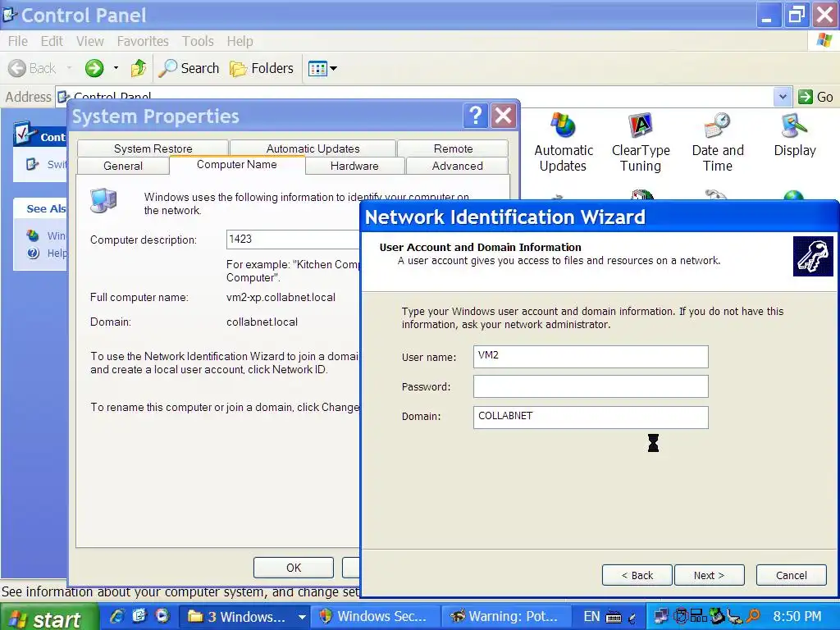Switch to the Remote tab
The width and height of the screenshot is (840, 630).
453,148
